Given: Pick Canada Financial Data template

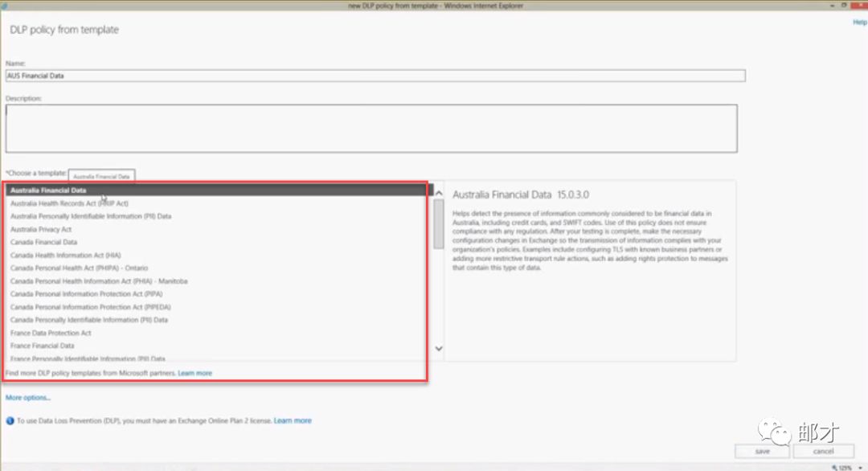Looking at the screenshot, I should pyautogui.click(x=44, y=242).
